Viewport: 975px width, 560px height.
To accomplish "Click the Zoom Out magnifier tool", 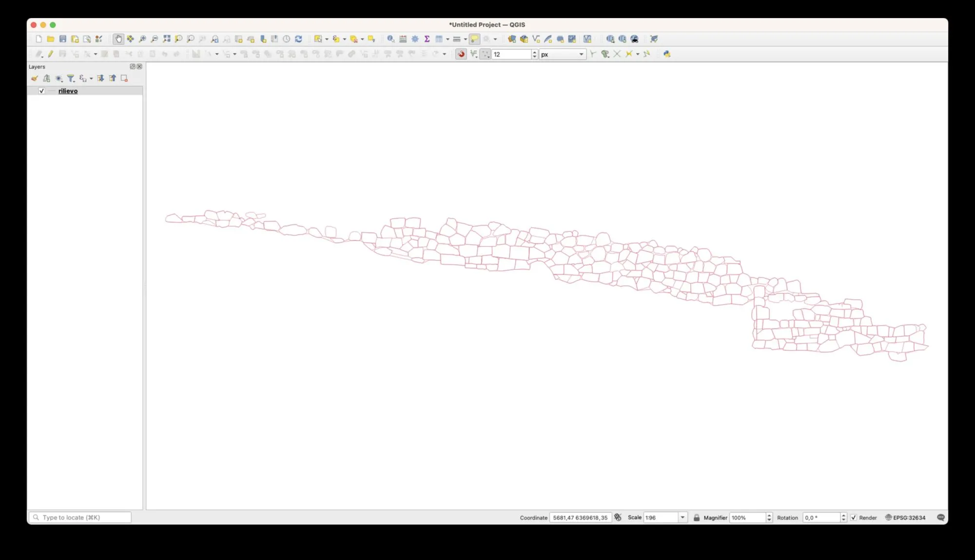I will [155, 39].
